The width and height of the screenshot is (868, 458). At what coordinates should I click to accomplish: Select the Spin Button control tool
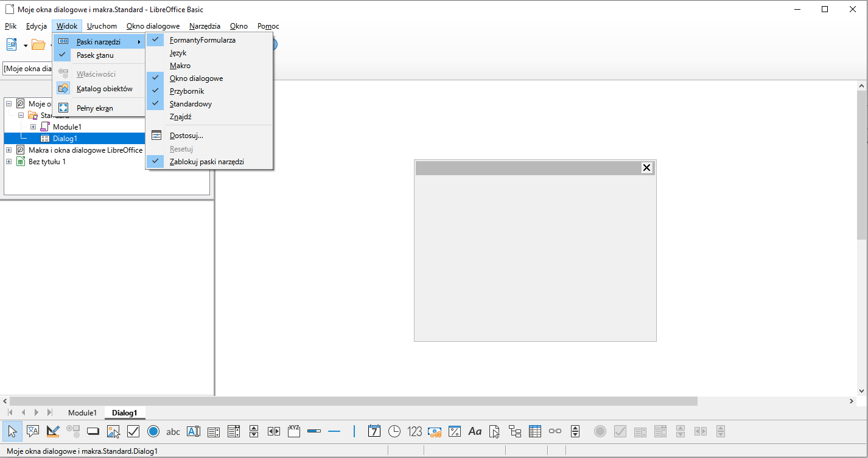[575, 431]
